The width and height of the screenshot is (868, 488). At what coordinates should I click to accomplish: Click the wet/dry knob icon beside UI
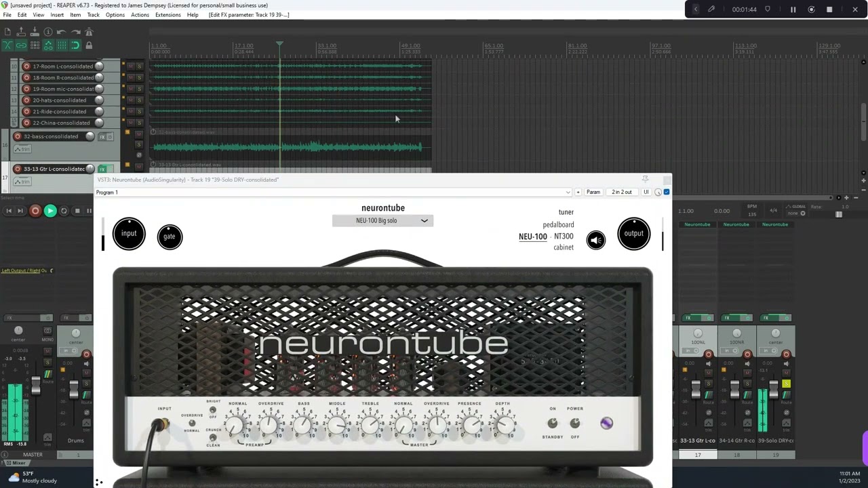pyautogui.click(x=658, y=192)
